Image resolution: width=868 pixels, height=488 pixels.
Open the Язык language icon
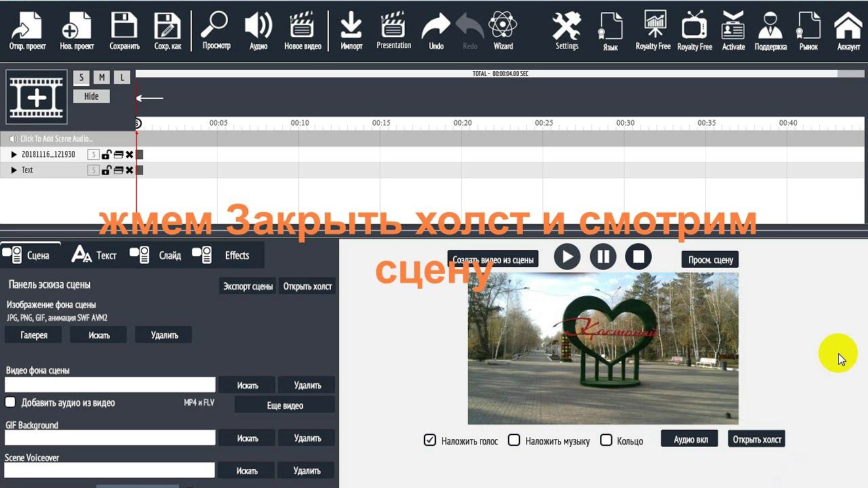[610, 31]
